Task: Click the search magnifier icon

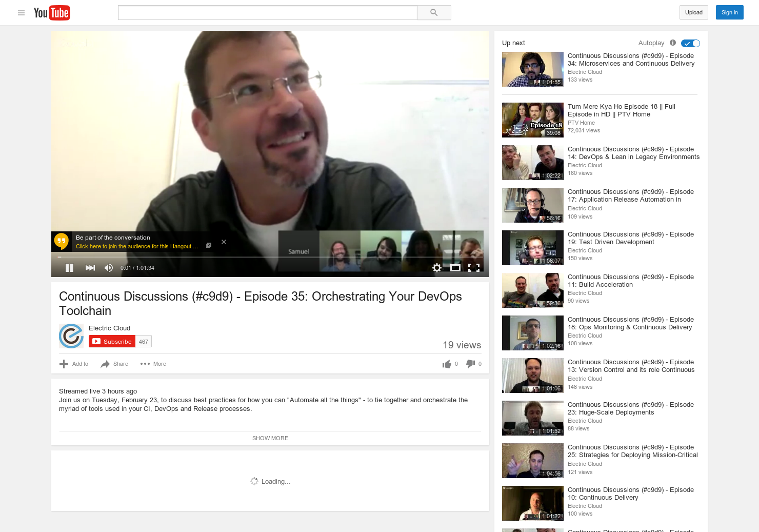Action: coord(433,12)
